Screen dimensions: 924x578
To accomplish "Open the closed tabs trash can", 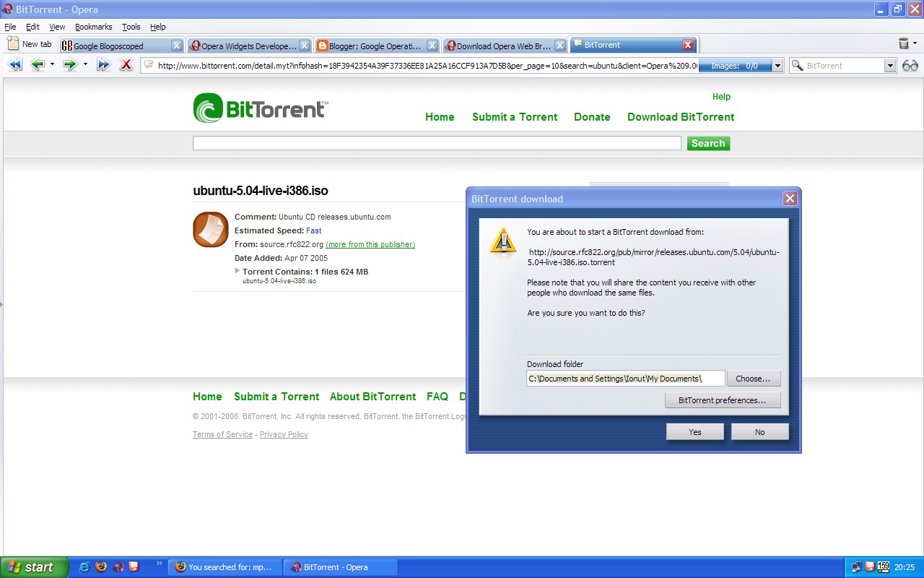I will click(904, 44).
